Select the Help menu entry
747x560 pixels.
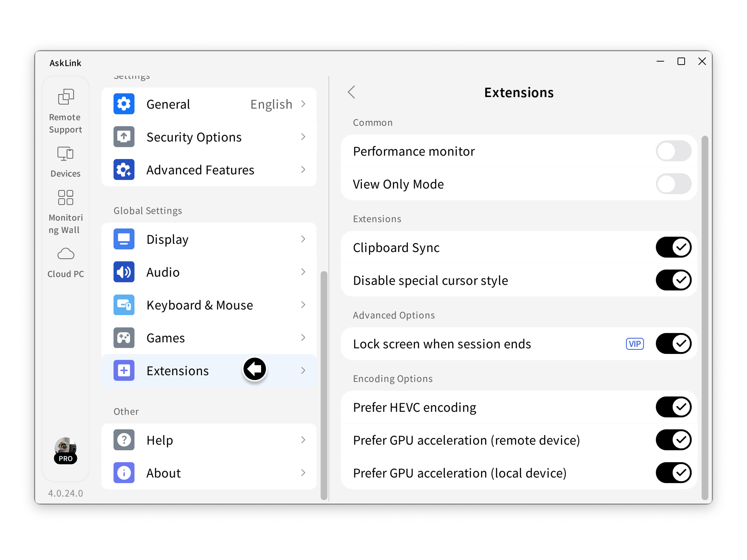160,440
